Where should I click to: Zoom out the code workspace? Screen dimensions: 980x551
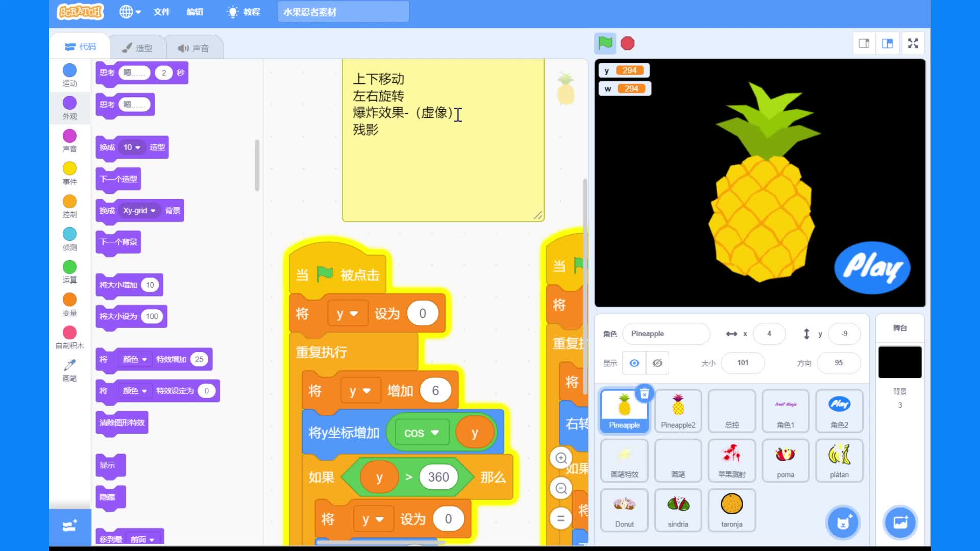point(561,488)
